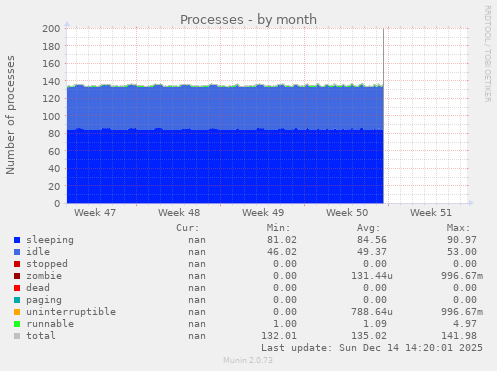Click runnable average value 1.09
497x371 pixels.
point(375,324)
